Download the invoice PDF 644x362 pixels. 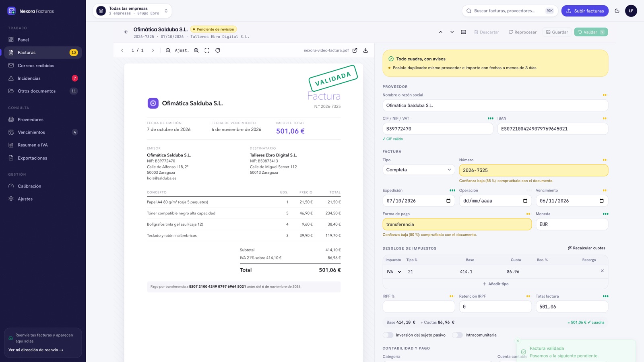coord(365,50)
